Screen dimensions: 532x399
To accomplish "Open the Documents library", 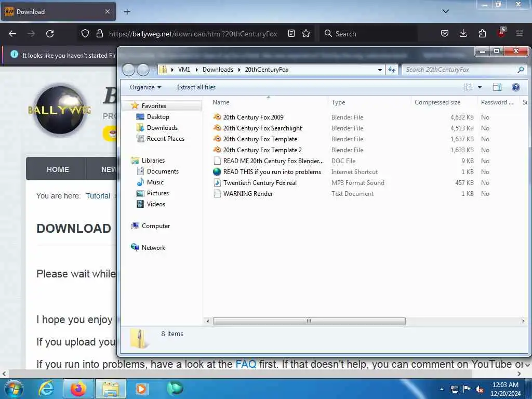I will (x=163, y=171).
